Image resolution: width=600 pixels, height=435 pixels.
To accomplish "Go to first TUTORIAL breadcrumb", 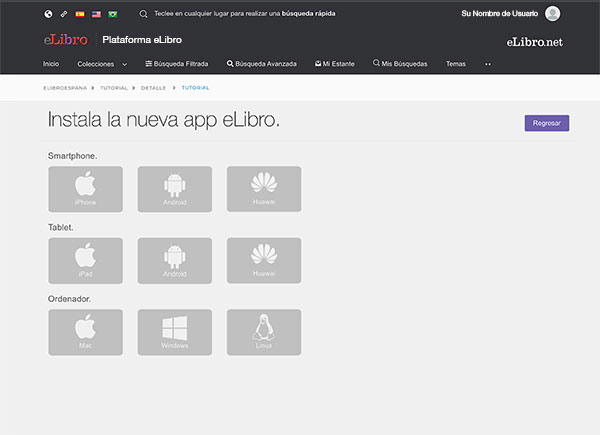I will (114, 88).
